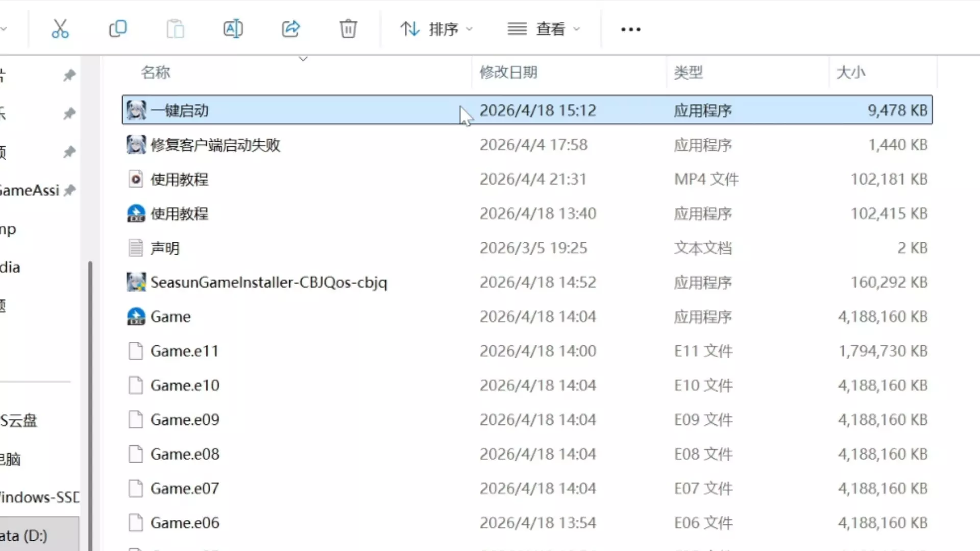
Task: Click the Copy icon in toolbar
Action: 118,29
